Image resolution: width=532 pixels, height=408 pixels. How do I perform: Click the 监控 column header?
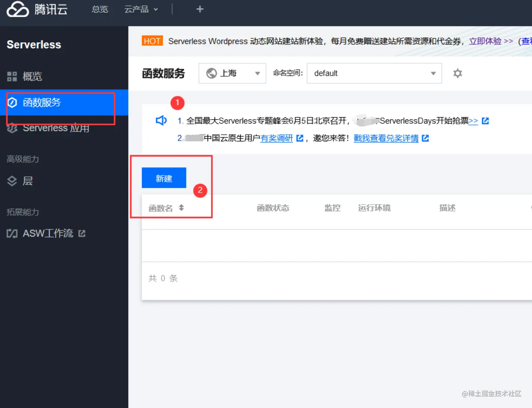(x=332, y=208)
